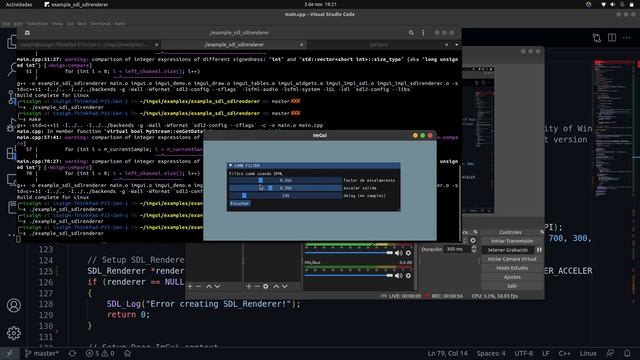Switch to the middle example_sdl_sdlrenderer terminal tab
The image size is (640, 360).
(234, 44)
